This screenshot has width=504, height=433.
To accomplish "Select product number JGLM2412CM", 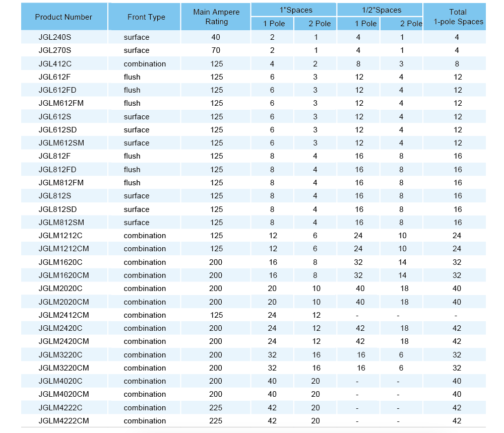I will 64,315.
